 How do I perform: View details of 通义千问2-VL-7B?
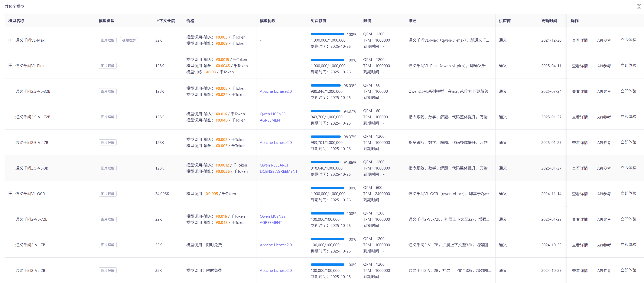pos(580,245)
